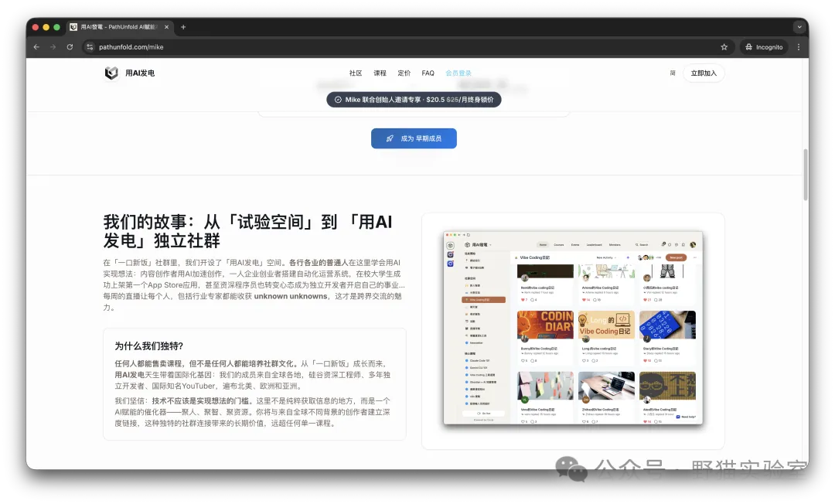Click the Incognito indicator button
This screenshot has width=835, height=504.
764,47
